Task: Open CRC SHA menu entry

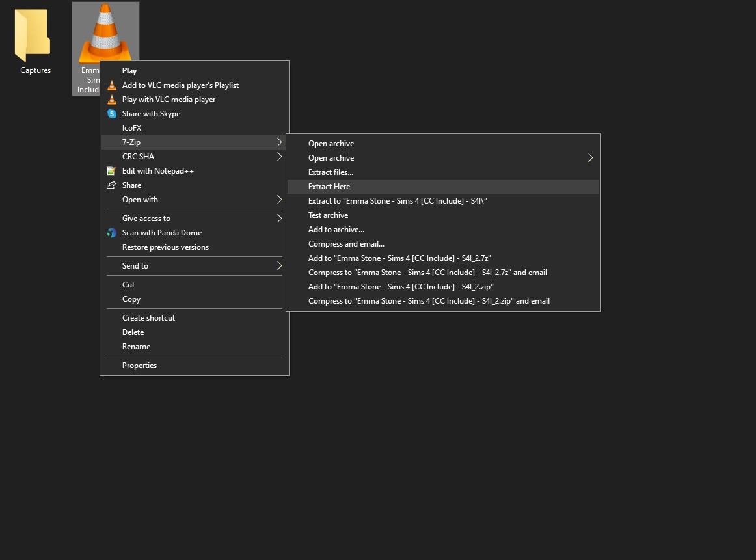Action: [195, 157]
